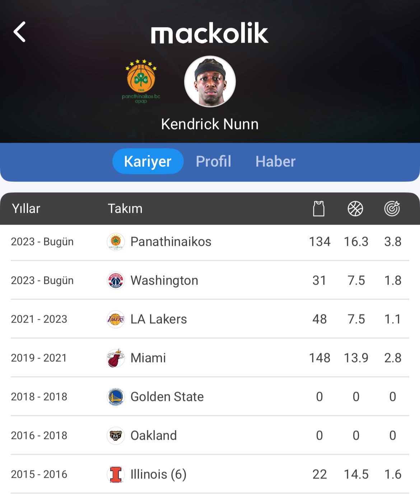Switch to the Profil tab
This screenshot has width=420, height=504.
(213, 161)
